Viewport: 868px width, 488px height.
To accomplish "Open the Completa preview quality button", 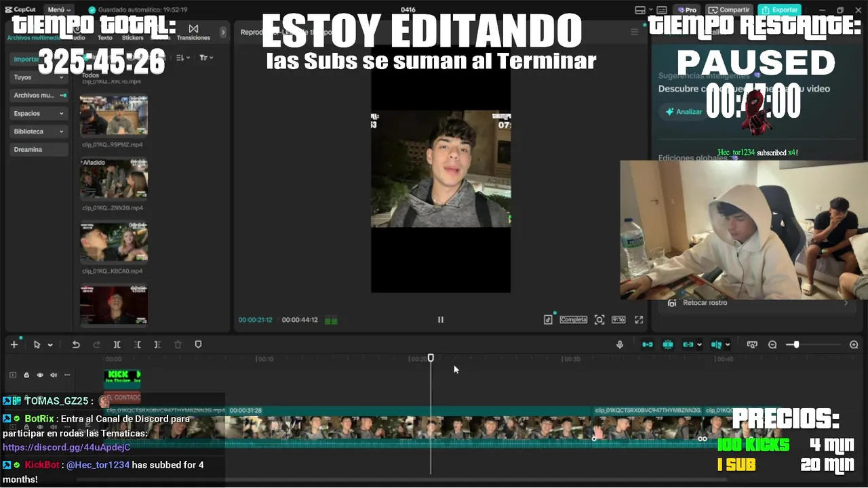I will (x=573, y=319).
